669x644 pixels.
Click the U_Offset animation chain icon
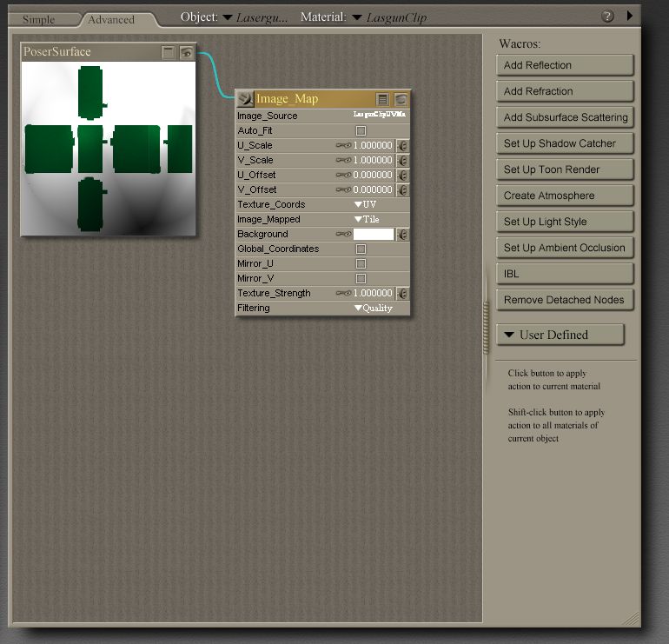pos(343,175)
